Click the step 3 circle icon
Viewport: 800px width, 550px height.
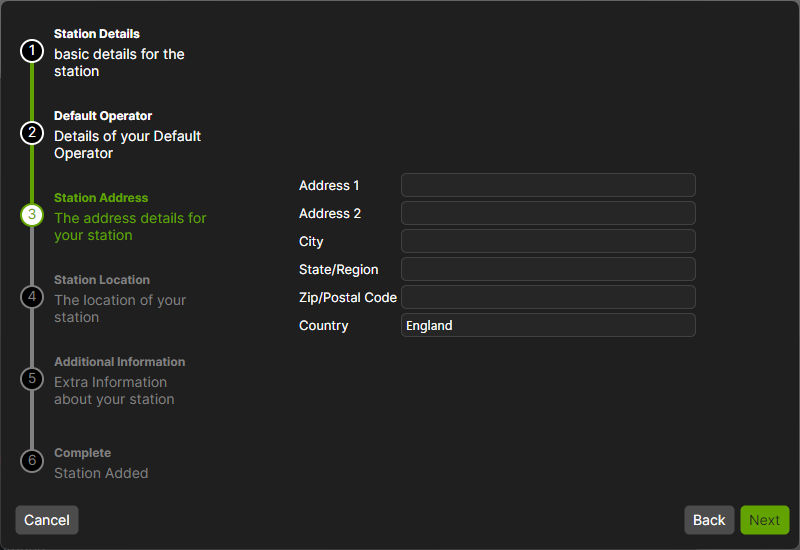click(x=32, y=215)
